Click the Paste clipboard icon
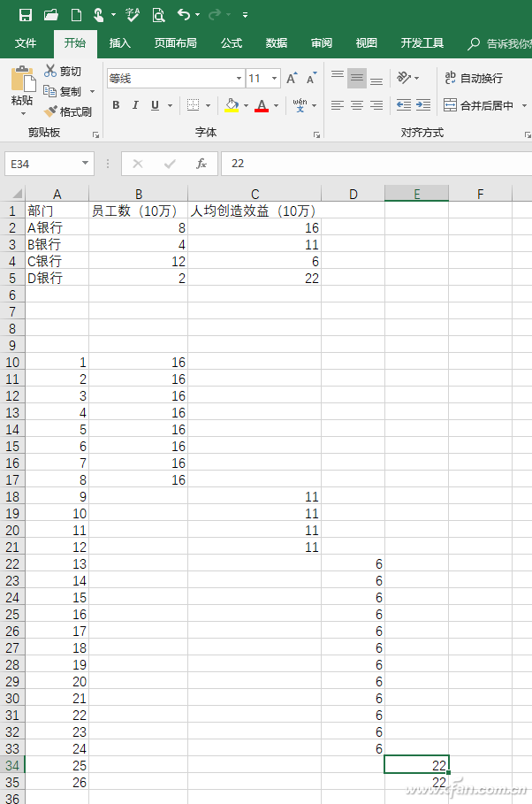Image resolution: width=532 pixels, height=804 pixels. tap(23, 80)
